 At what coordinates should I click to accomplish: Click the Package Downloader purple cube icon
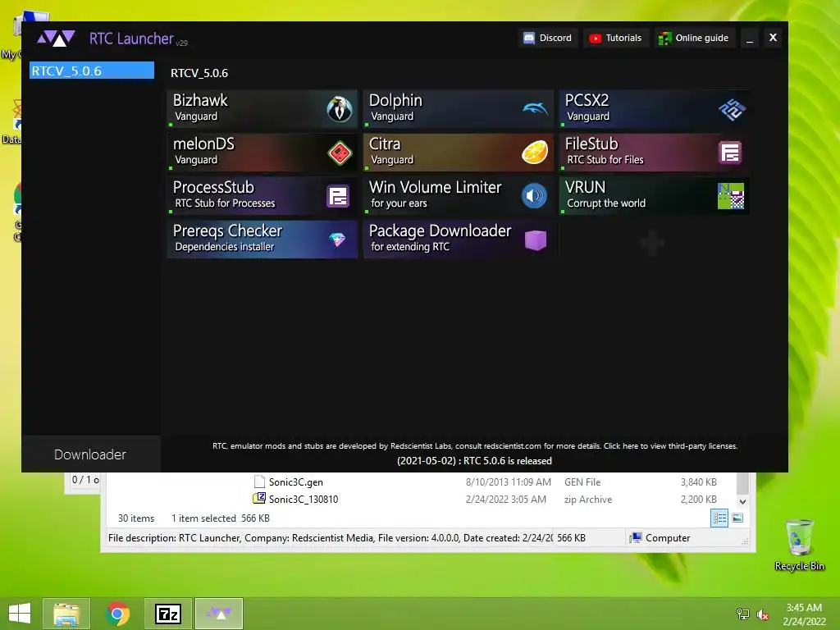(x=535, y=240)
